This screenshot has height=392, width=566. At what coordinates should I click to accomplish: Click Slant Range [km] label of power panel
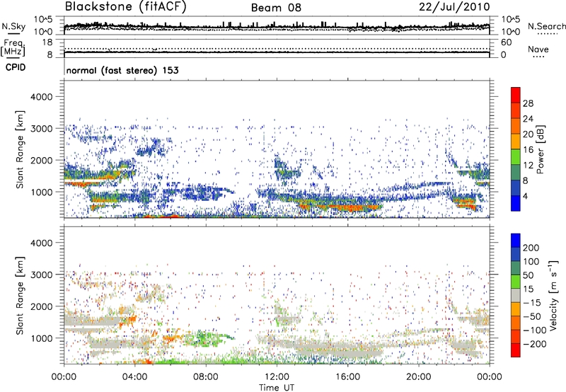pos(20,149)
